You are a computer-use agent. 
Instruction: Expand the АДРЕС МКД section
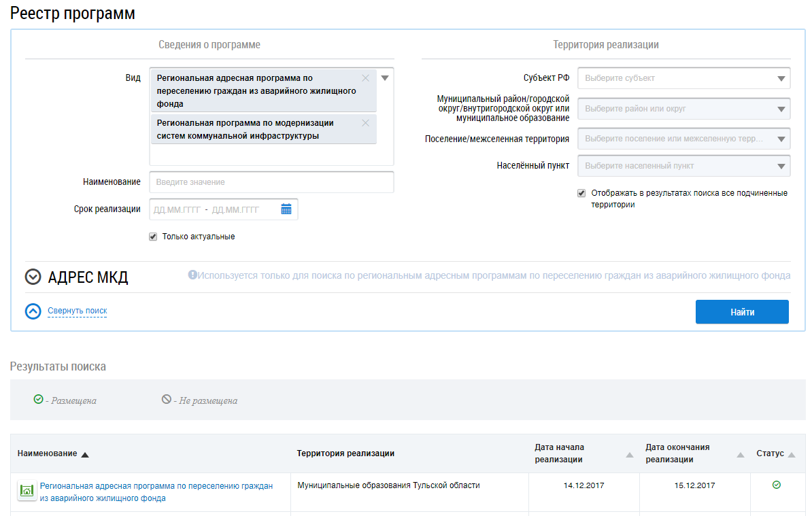coord(33,277)
